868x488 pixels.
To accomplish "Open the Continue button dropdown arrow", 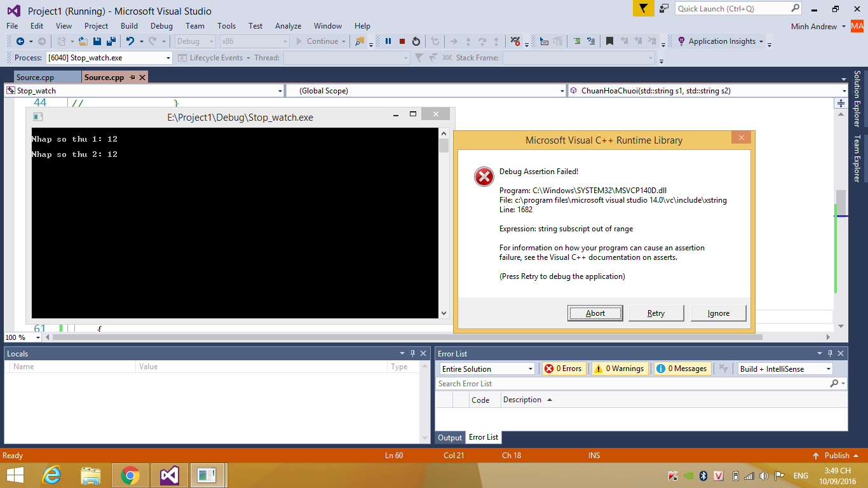I will pos(344,41).
